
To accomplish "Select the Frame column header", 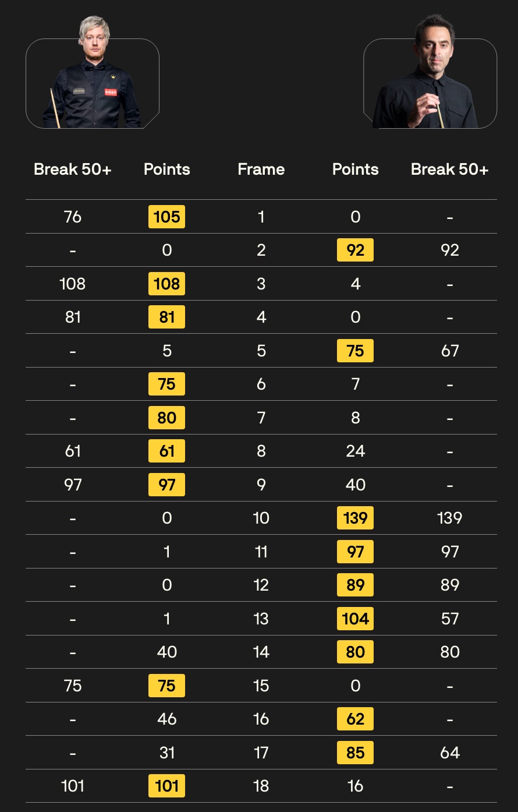I will tap(261, 170).
